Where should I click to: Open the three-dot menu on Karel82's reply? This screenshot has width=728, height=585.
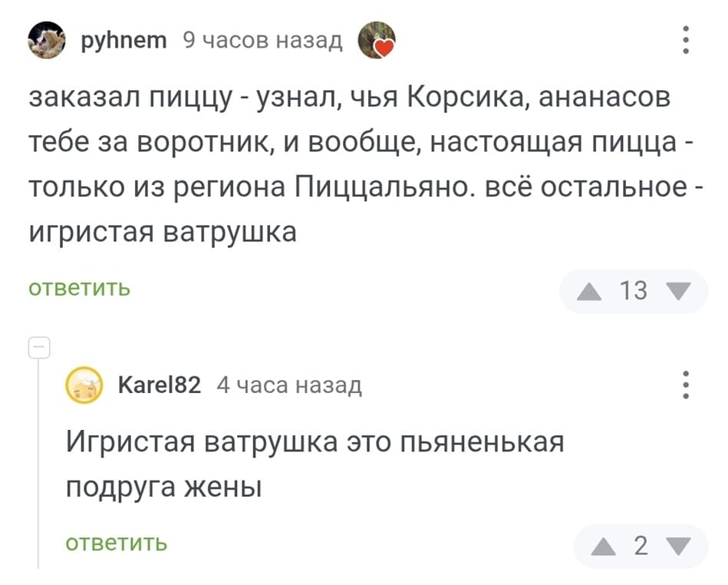click(x=685, y=385)
